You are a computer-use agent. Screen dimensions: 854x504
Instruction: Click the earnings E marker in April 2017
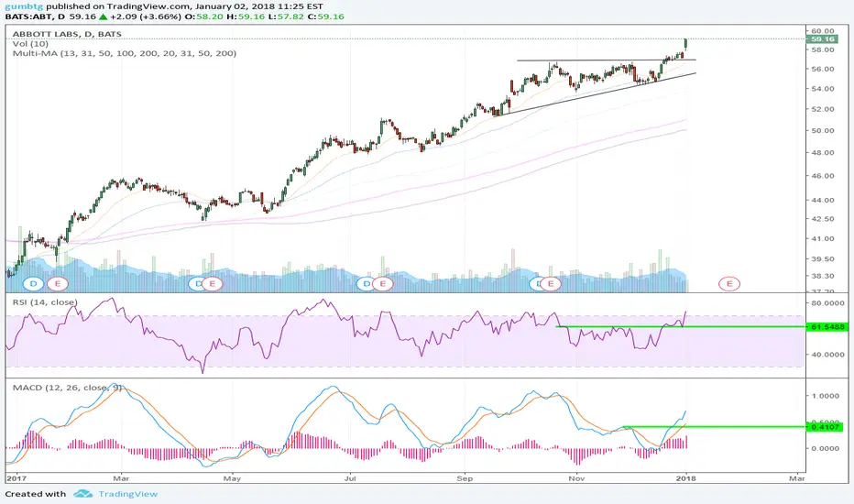[213, 283]
